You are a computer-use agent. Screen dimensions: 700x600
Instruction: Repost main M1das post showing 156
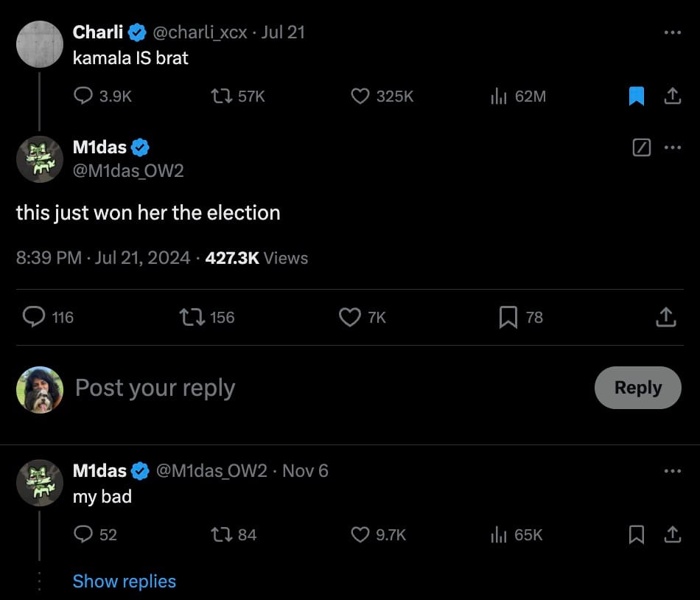point(191,317)
